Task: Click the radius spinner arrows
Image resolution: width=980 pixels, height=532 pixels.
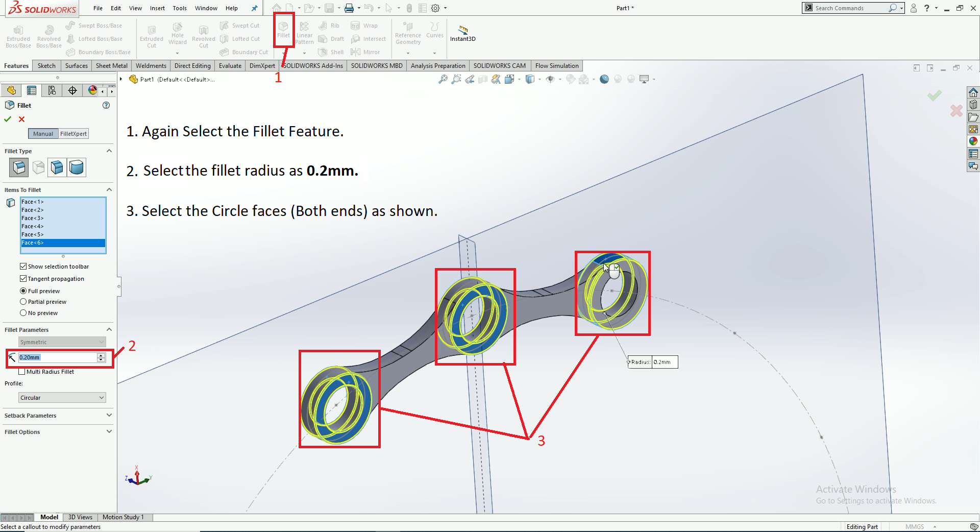Action: pos(101,357)
